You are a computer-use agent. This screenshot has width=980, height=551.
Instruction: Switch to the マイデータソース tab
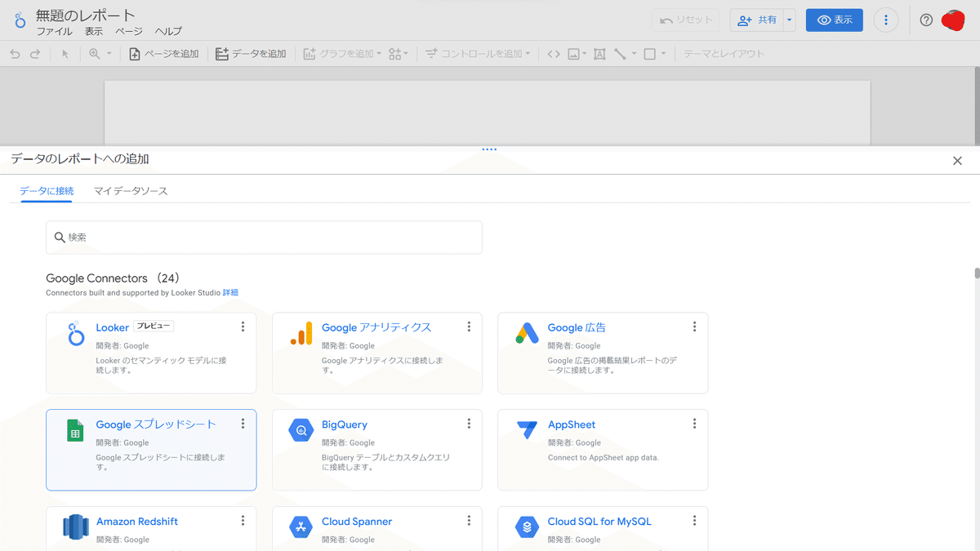131,191
